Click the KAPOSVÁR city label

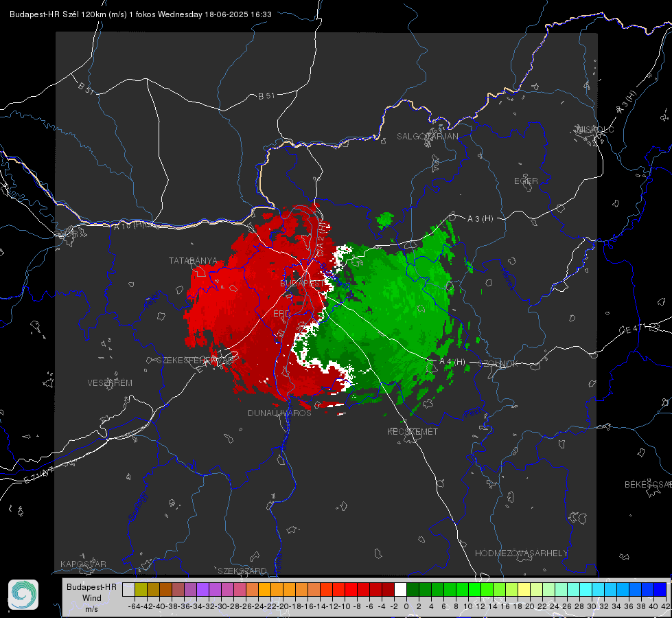point(83,564)
